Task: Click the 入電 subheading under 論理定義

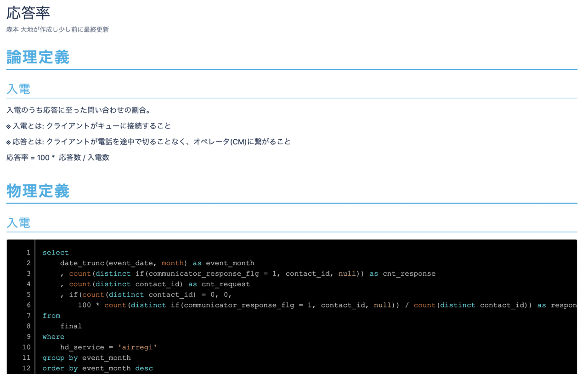Action: pos(18,89)
